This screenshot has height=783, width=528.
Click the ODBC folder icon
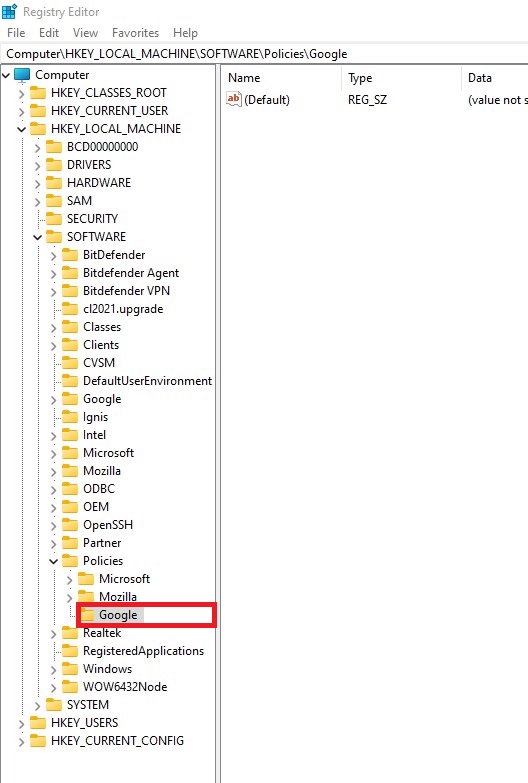(70, 488)
